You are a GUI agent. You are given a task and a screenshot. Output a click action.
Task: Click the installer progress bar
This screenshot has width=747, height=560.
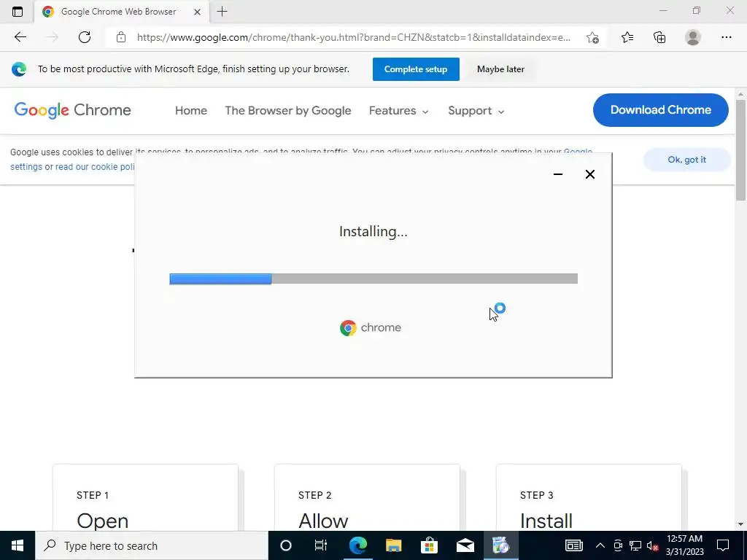click(x=373, y=279)
